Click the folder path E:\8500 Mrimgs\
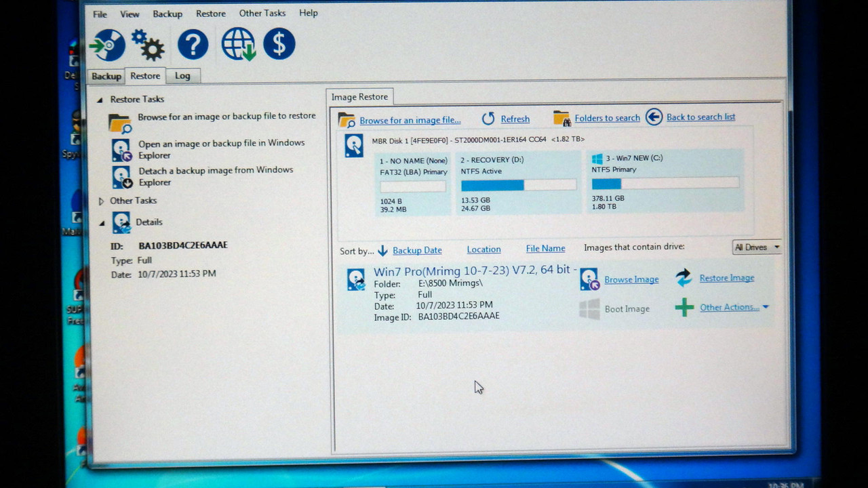Screen dimensions: 868x488 (x=450, y=283)
